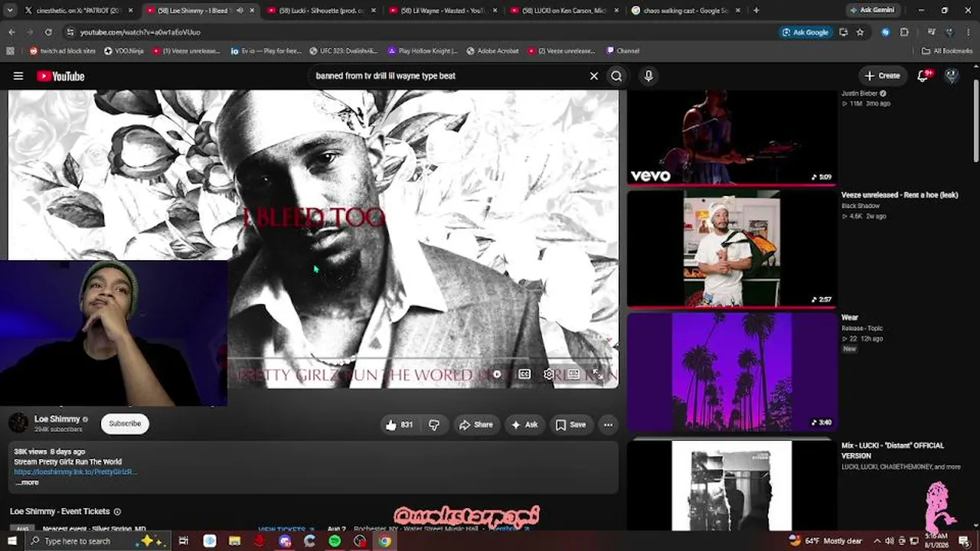
Task: Open the YouTube guide hamburger menu
Action: pos(18,76)
